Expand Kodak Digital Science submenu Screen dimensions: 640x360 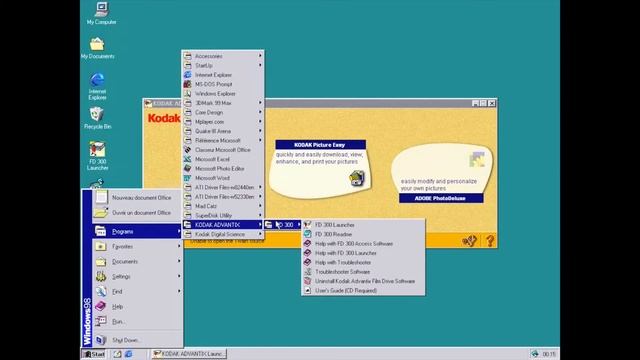(x=222, y=234)
